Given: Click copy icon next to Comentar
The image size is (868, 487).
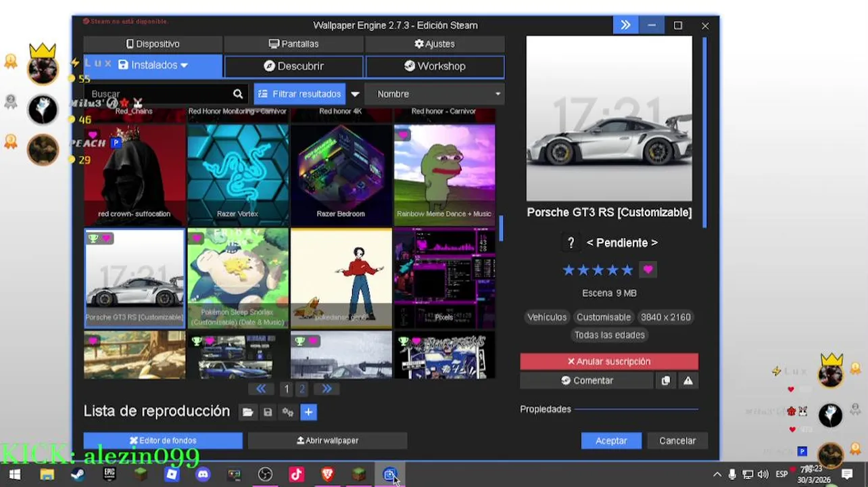Looking at the screenshot, I should 665,381.
